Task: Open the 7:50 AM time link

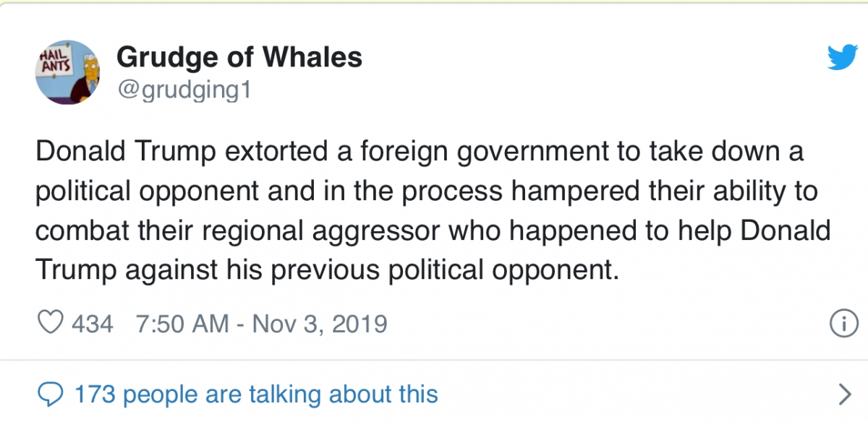Action: (182, 323)
